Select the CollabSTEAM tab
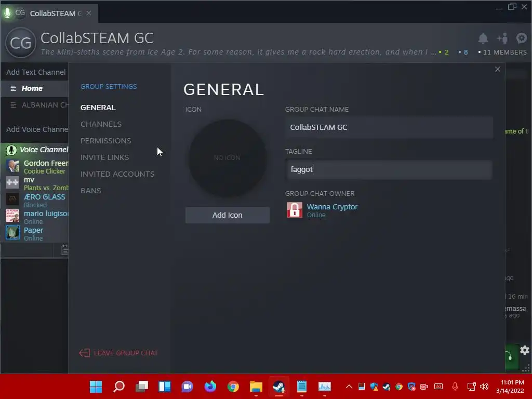The height and width of the screenshot is (399, 532). (49, 13)
